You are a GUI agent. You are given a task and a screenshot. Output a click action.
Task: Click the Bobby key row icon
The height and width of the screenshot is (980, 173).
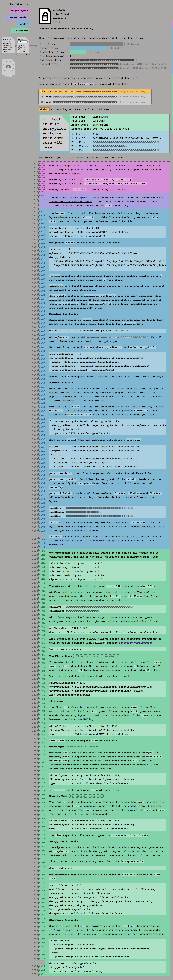pos(41,97)
